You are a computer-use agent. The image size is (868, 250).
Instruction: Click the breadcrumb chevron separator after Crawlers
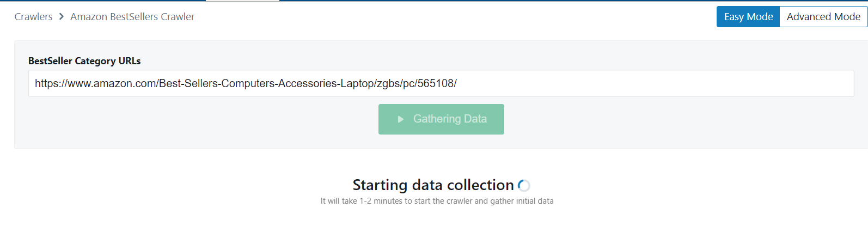point(62,17)
